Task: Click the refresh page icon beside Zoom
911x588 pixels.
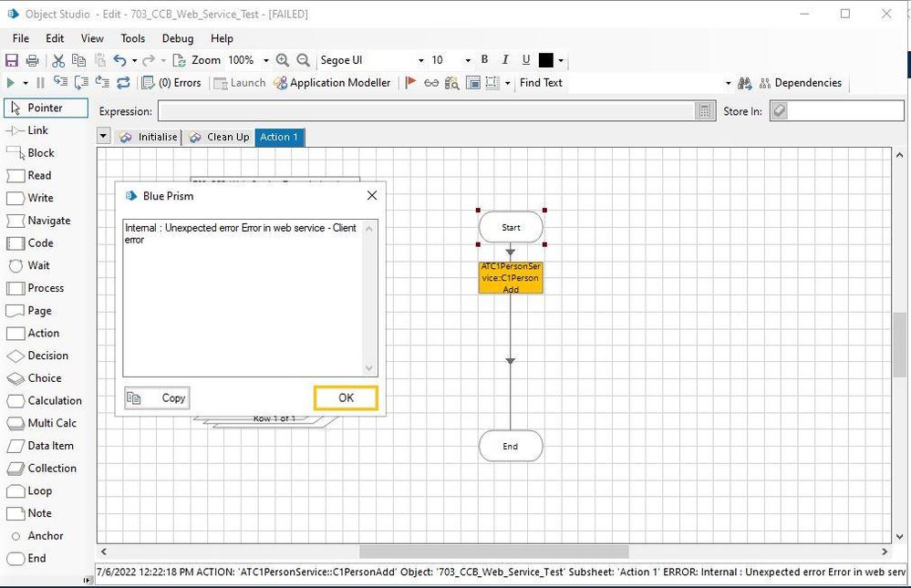Action: [x=179, y=60]
